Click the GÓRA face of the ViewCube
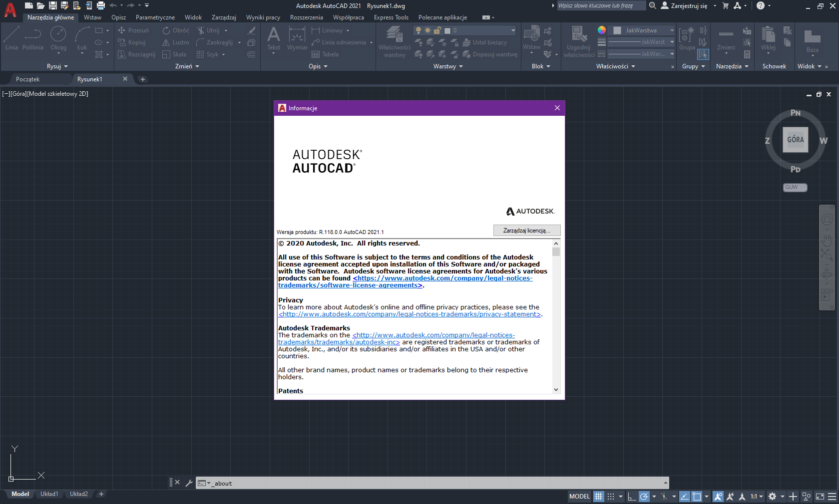Viewport: 839px width, 504px height. click(796, 140)
